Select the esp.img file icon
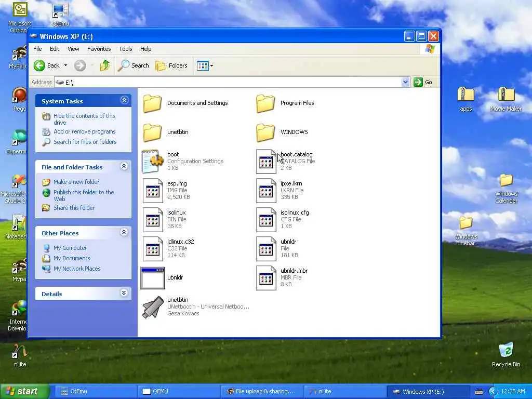 pyautogui.click(x=153, y=191)
